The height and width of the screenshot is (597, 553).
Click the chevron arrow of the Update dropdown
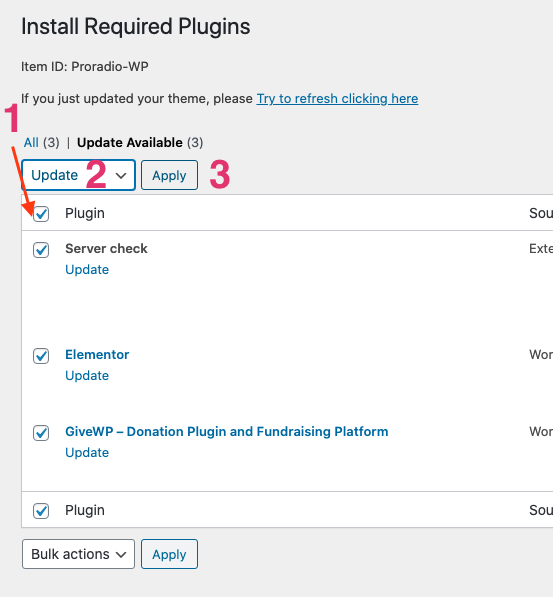click(x=121, y=176)
